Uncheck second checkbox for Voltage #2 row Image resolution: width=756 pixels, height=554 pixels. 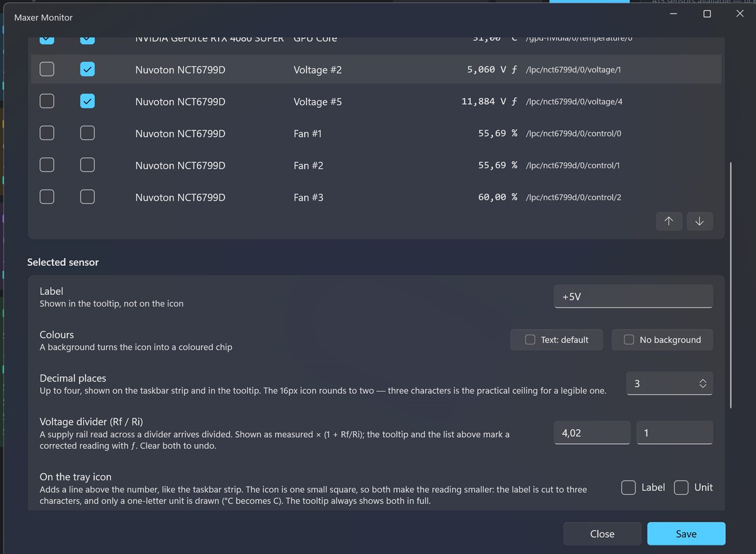click(x=87, y=69)
